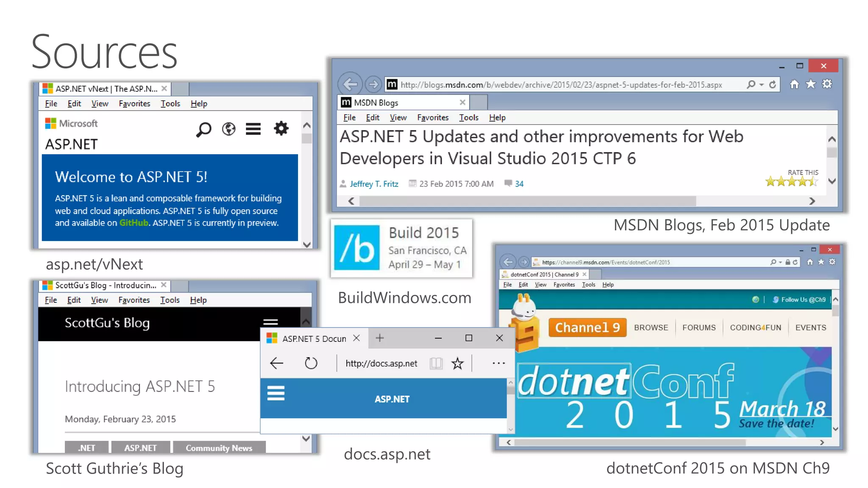This screenshot has height=488, width=868.
Task: Open File menu in ASP.NET vNext window
Action: (x=51, y=103)
